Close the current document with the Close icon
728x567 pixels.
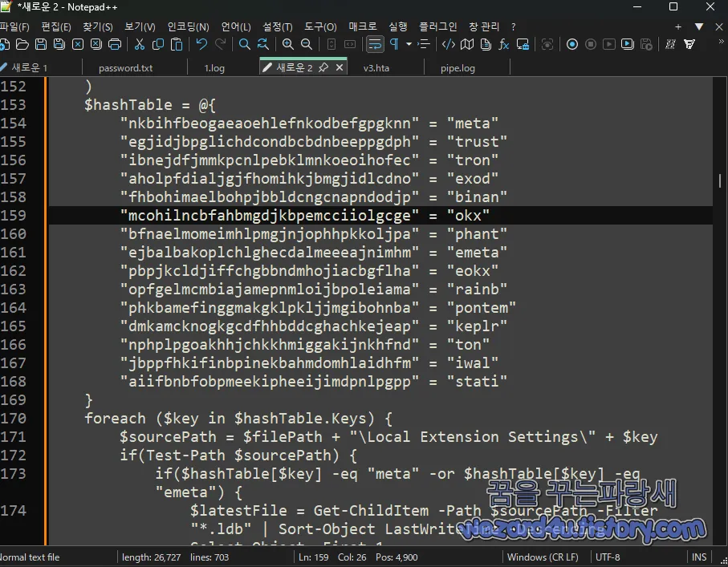pyautogui.click(x=78, y=45)
